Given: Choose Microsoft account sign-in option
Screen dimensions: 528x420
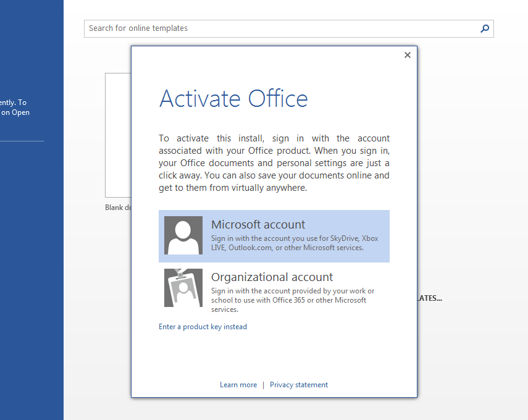Looking at the screenshot, I should 274,236.
